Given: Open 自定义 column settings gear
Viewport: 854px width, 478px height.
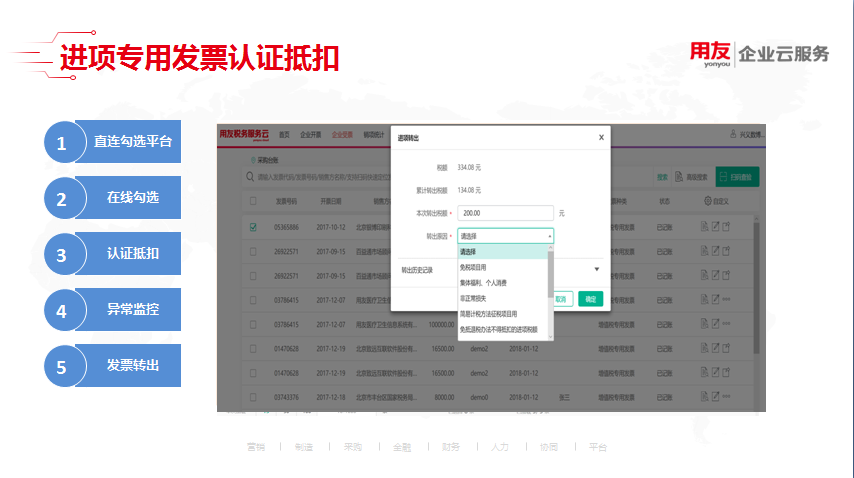Looking at the screenshot, I should 707,201.
